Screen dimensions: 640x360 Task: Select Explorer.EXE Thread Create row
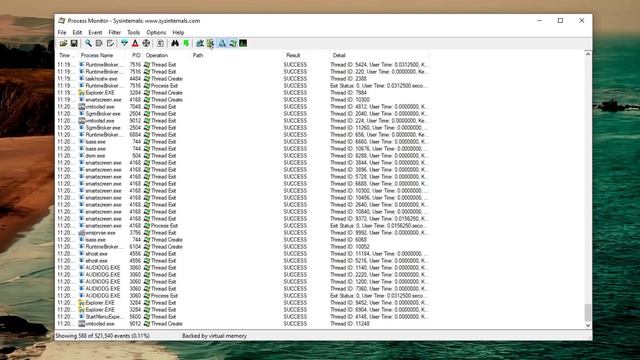[242, 93]
